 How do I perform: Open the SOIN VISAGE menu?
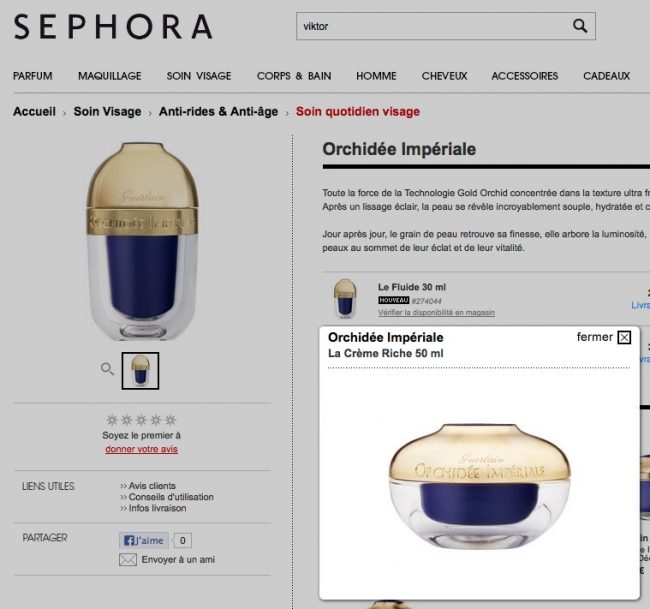click(199, 76)
